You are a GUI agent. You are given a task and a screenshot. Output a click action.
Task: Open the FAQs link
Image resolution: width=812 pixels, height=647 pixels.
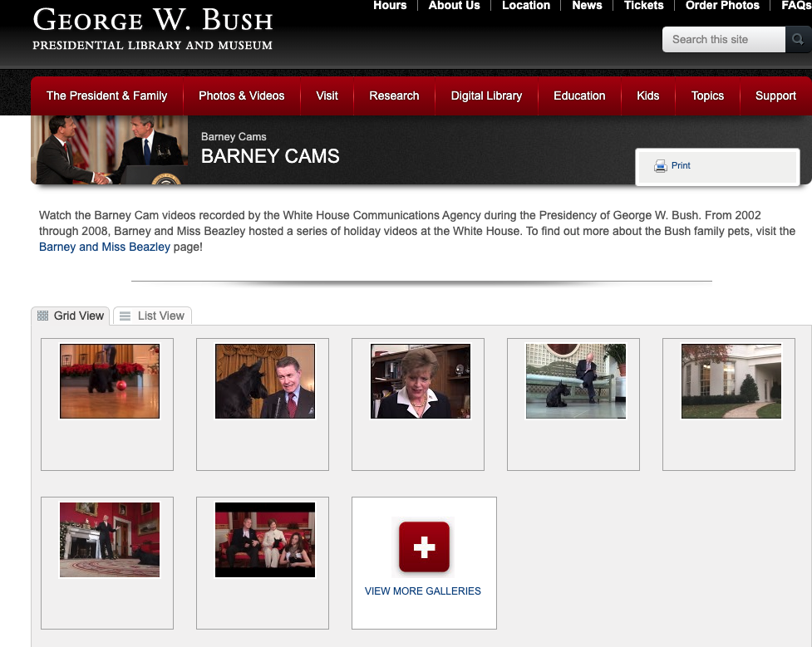click(x=796, y=6)
